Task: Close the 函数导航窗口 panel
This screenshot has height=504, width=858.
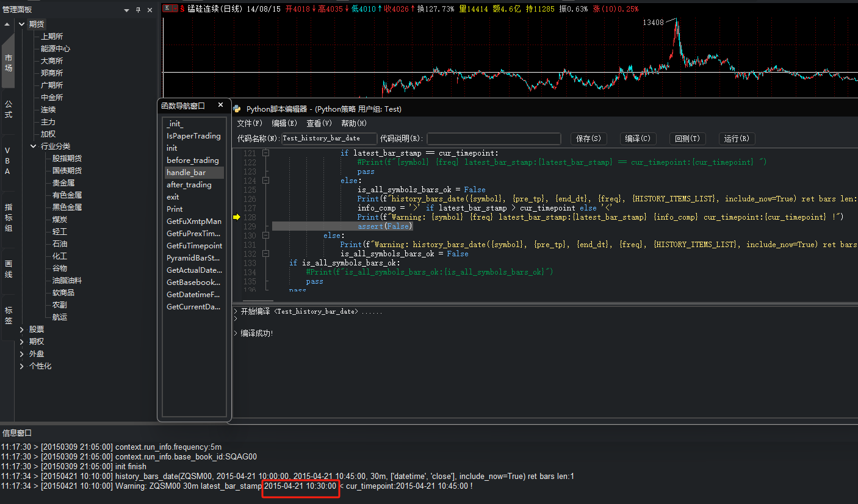Action: tap(221, 105)
